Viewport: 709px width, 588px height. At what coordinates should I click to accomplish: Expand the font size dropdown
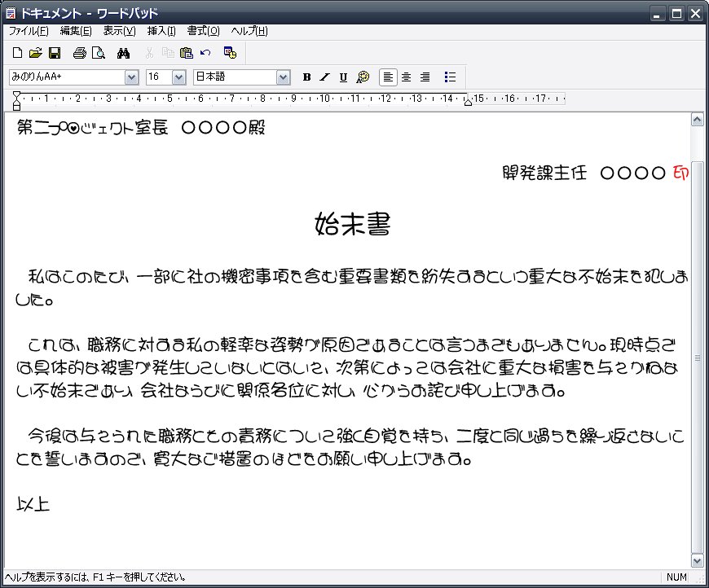(x=178, y=77)
